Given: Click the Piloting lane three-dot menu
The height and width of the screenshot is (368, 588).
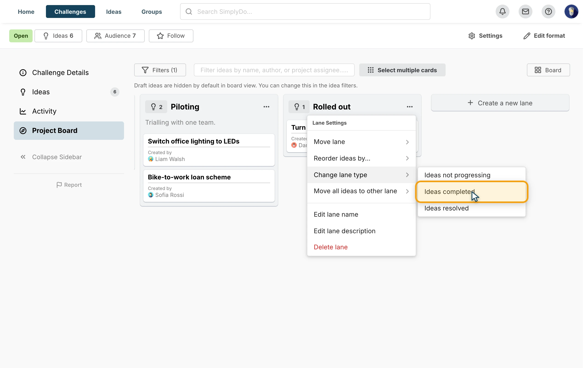Looking at the screenshot, I should pos(266,106).
